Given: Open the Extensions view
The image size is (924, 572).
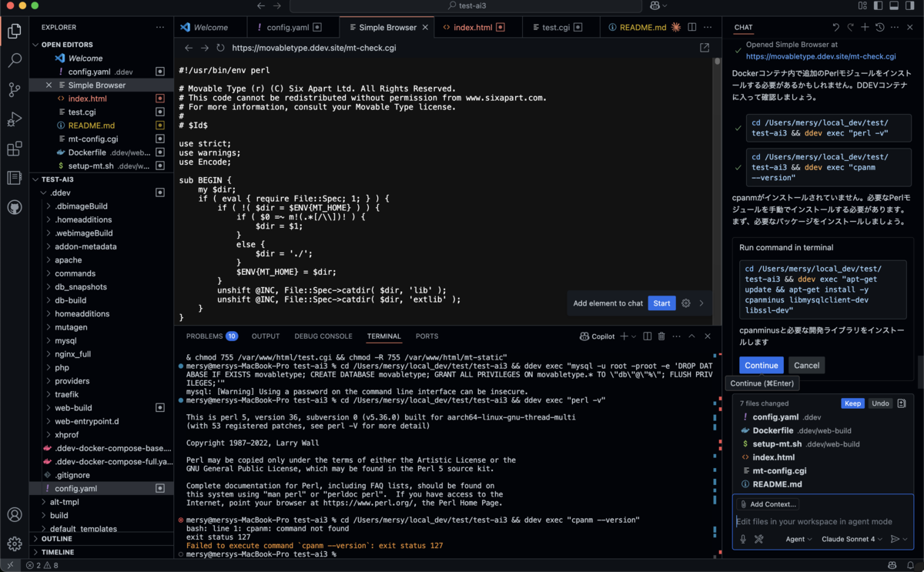Looking at the screenshot, I should point(15,149).
